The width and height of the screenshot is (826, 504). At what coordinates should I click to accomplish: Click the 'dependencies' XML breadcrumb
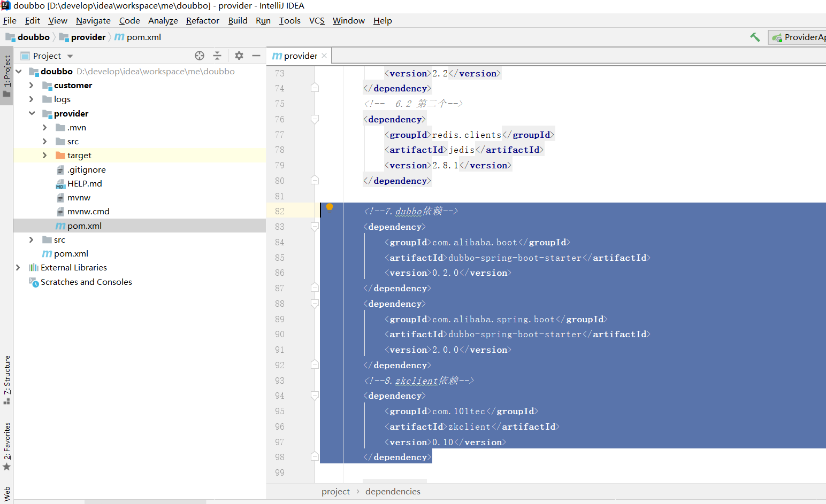tap(393, 491)
